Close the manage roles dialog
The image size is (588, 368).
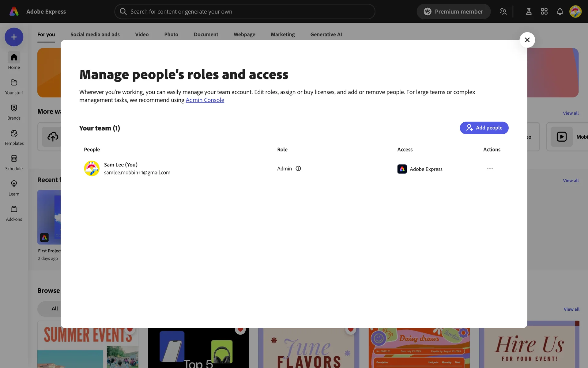pos(527,40)
